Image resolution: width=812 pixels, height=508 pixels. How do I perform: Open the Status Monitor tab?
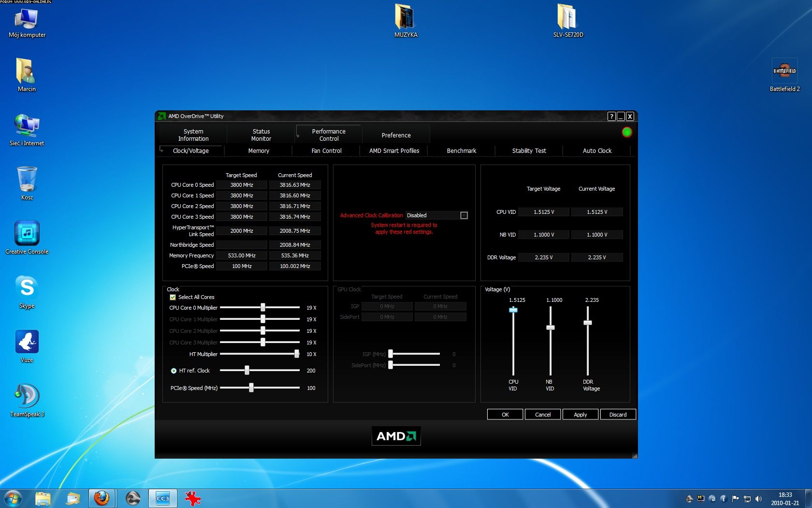[261, 135]
